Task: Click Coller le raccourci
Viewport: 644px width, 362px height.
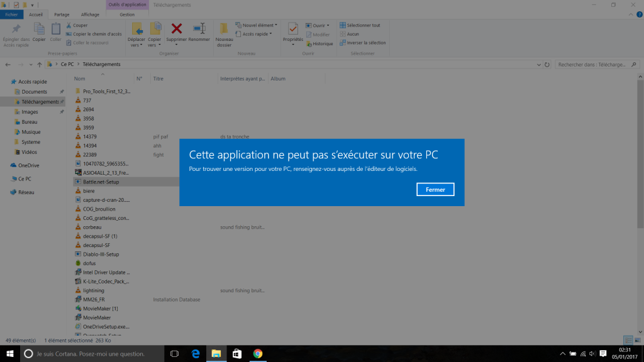Action: point(87,43)
